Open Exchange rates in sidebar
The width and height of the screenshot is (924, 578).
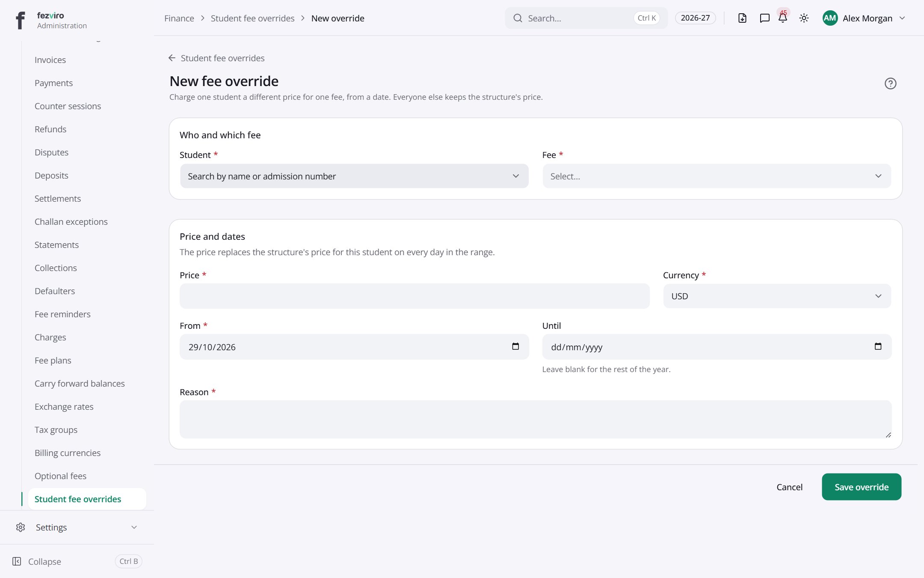pyautogui.click(x=64, y=406)
